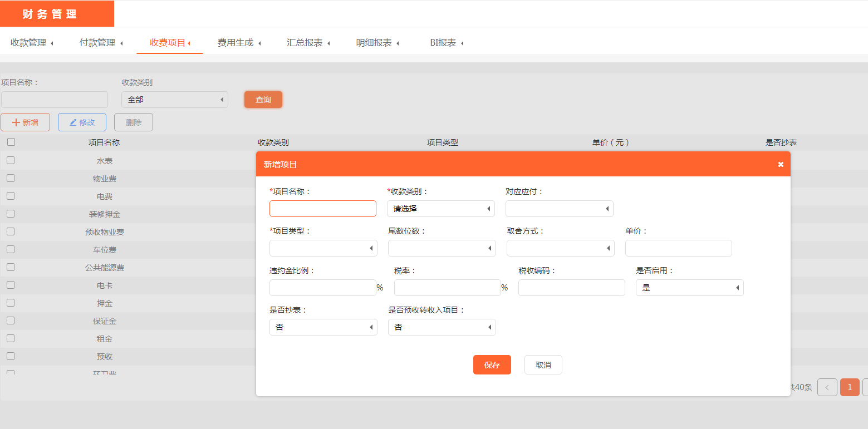
Task: Click the 项目名称 input field in dialog
Action: 323,209
